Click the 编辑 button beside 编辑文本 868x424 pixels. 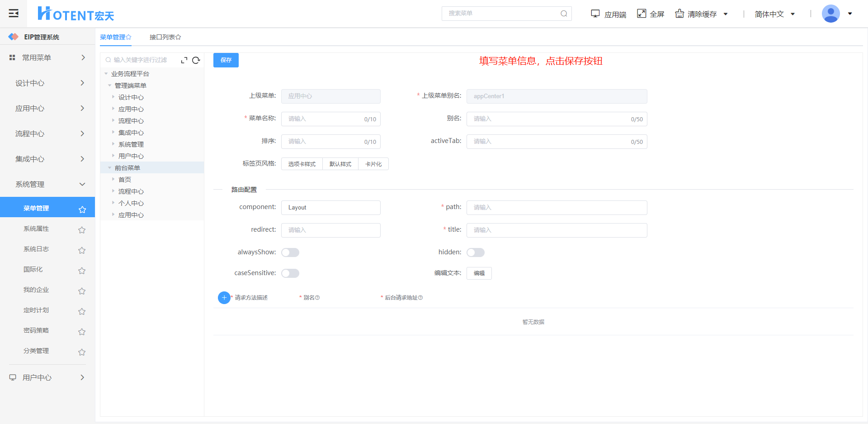(479, 273)
